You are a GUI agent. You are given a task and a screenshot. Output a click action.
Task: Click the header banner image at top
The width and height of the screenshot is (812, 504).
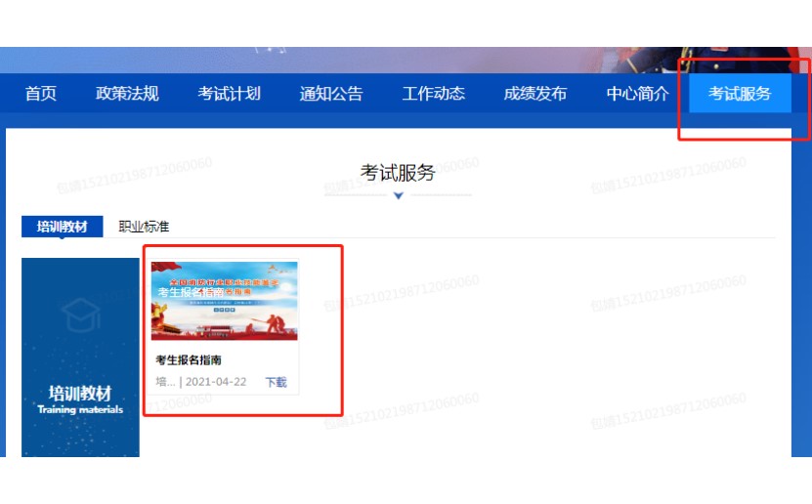[406, 60]
